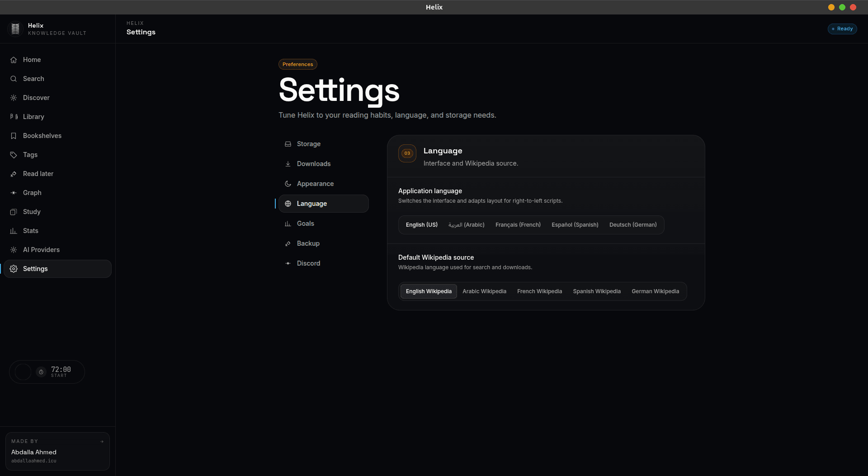Viewport: 868px width, 476px height.
Task: Click the orange Preferences badge
Action: pos(298,64)
